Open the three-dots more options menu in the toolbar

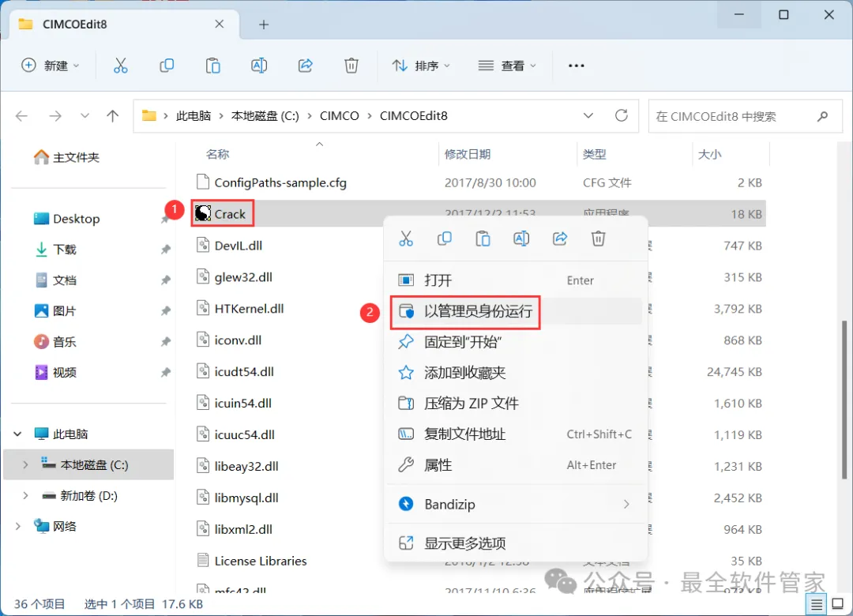576,66
